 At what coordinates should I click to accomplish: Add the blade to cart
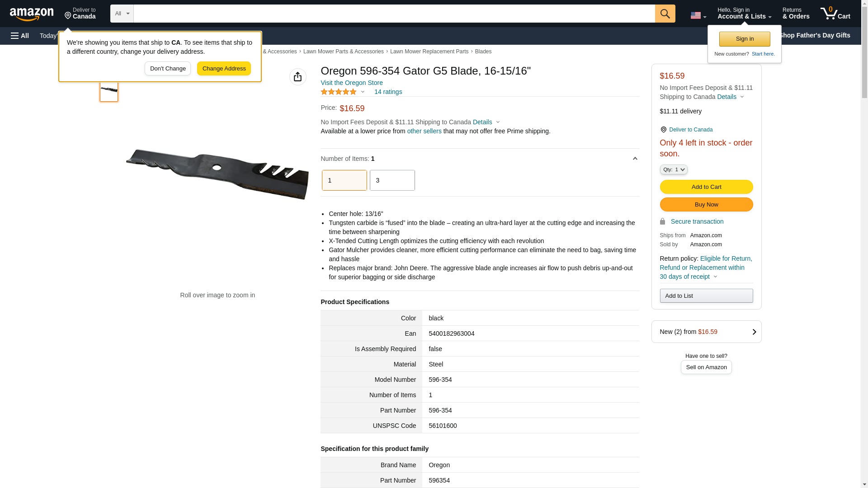tap(706, 187)
